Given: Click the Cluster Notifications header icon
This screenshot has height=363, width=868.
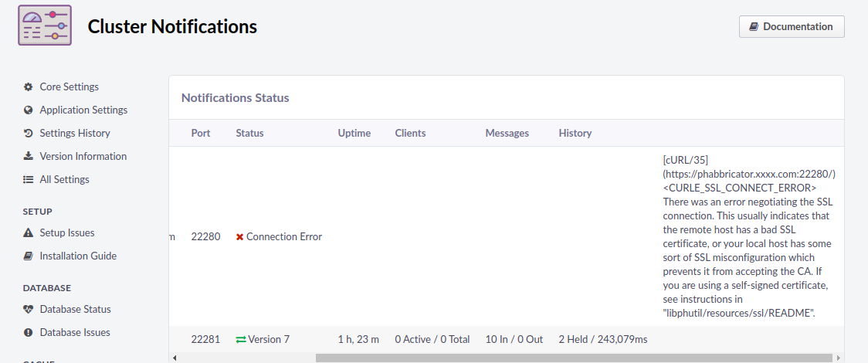Looking at the screenshot, I should (45, 25).
